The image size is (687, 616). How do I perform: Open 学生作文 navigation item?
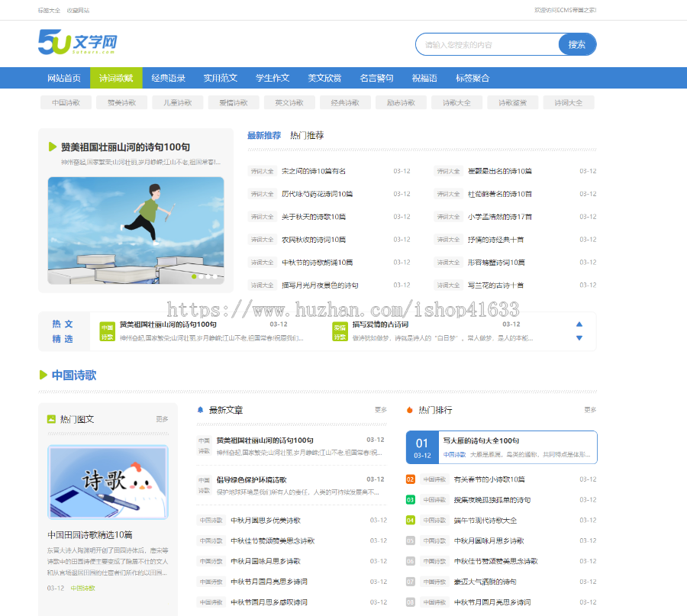[273, 78]
